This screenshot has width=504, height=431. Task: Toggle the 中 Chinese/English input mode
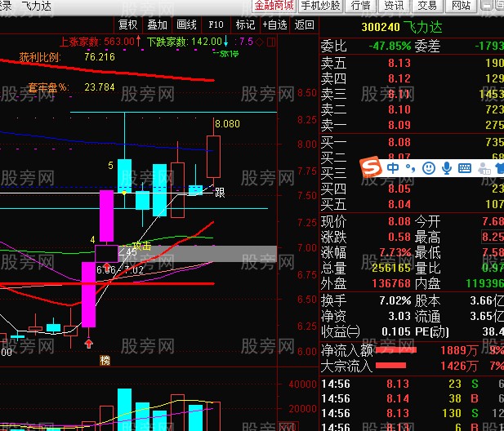pyautogui.click(x=393, y=167)
